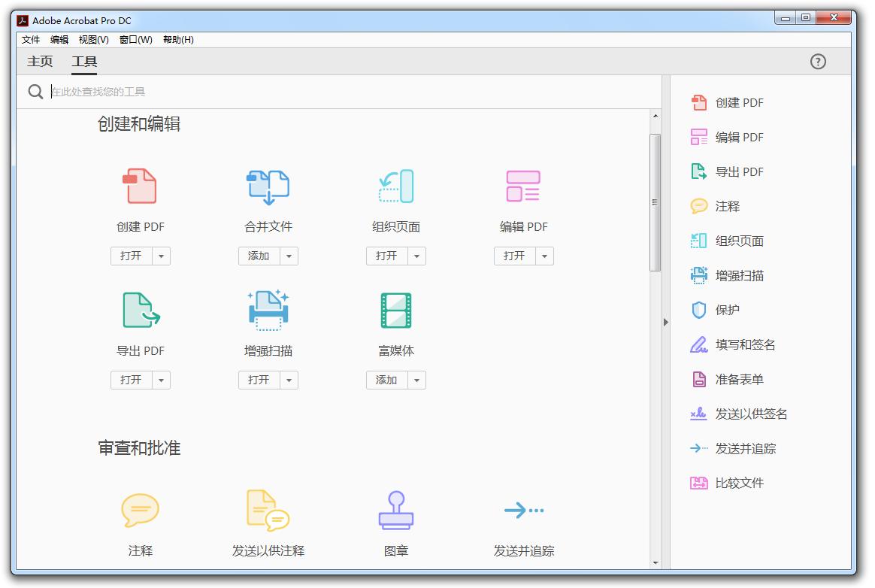Open 创建 PDF in right sidebar
Viewport: 875px width, 588px height.
point(728,103)
